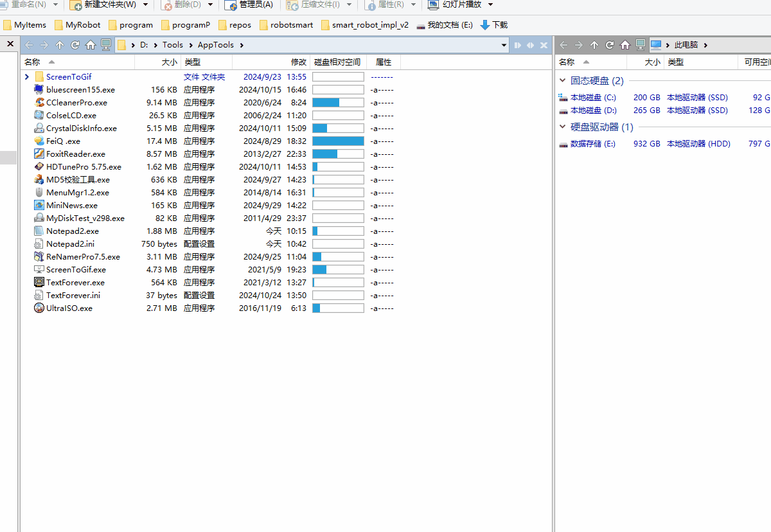Screen dimensions: 771x532
Task: Click Home icon in left pane toolbar
Action: click(x=91, y=45)
